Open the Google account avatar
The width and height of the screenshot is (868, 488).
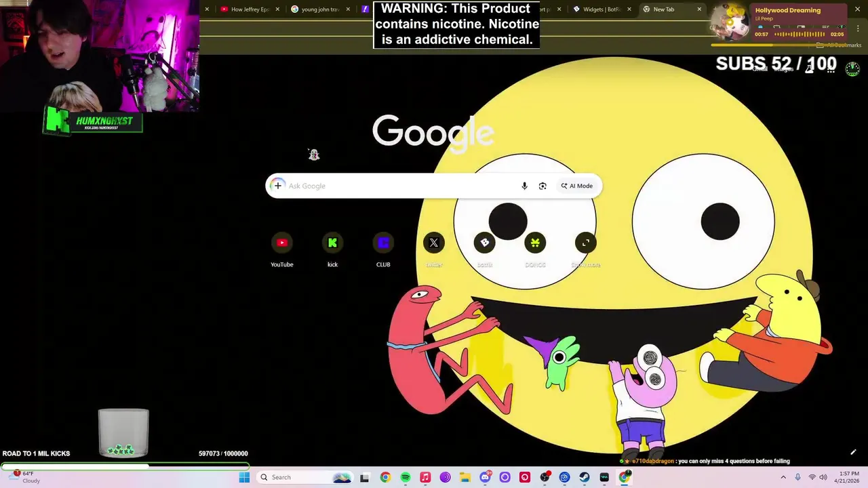tap(852, 68)
